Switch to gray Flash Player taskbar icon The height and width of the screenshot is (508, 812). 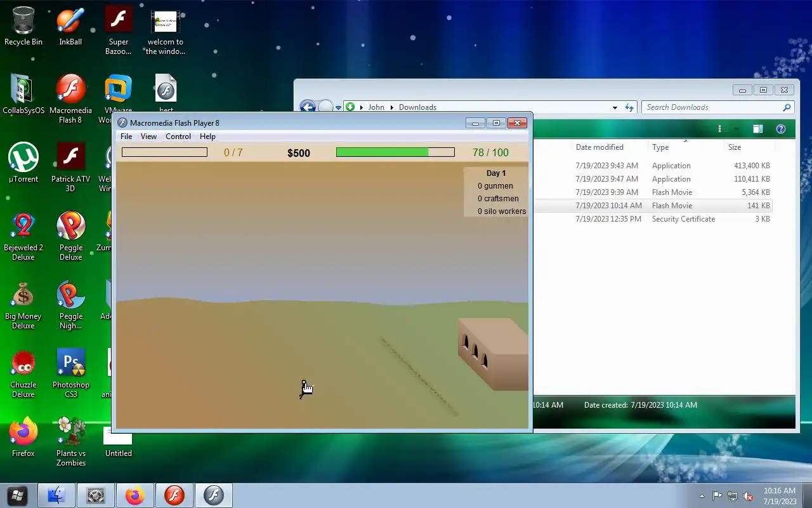click(x=214, y=495)
